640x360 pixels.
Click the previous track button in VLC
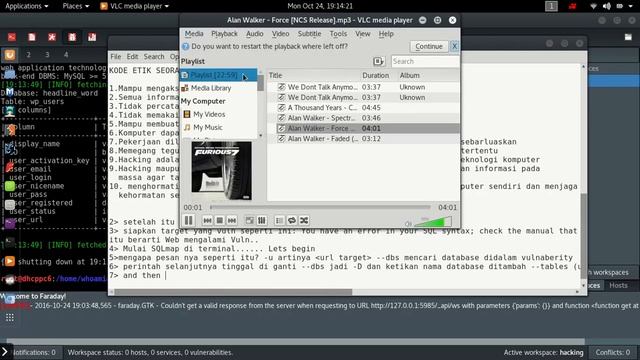[x=207, y=220]
